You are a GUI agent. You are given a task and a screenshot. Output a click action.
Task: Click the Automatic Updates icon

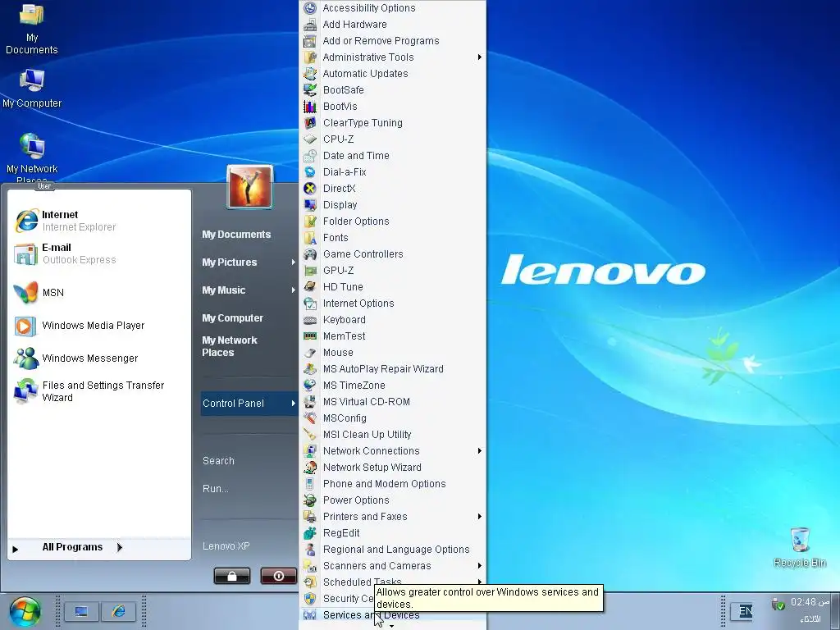(309, 73)
